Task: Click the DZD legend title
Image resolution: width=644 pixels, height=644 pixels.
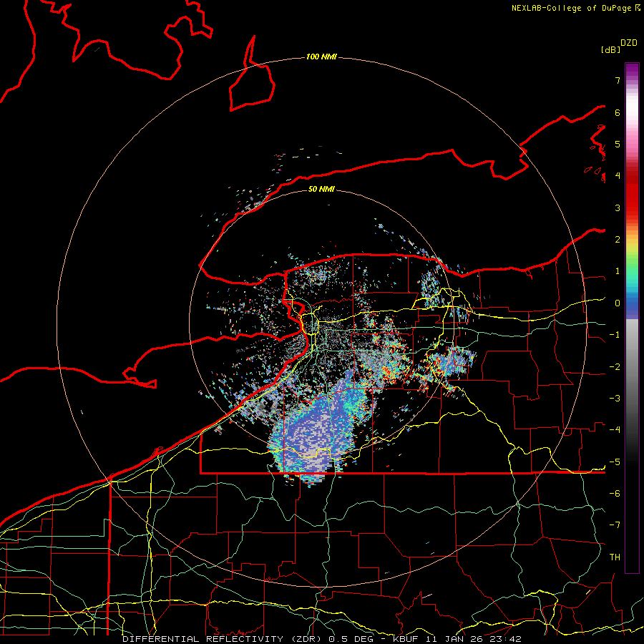Action: [629, 43]
